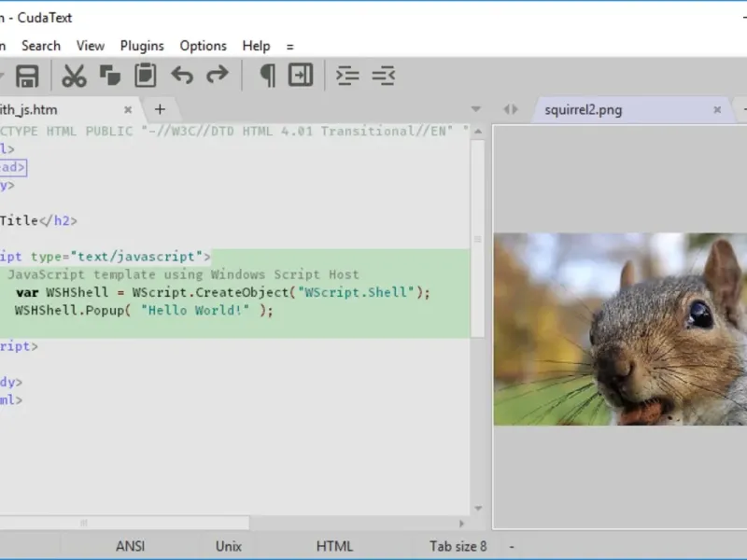Open the Plugins menu

(x=141, y=46)
